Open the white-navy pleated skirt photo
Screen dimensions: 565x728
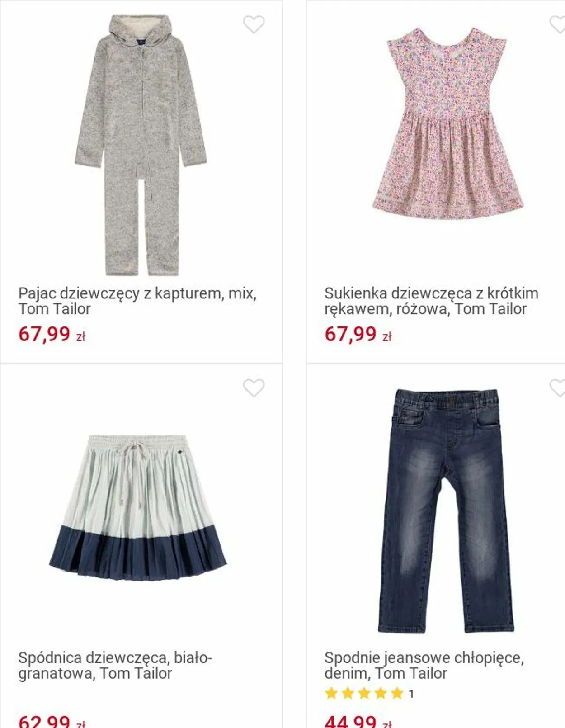(x=138, y=507)
